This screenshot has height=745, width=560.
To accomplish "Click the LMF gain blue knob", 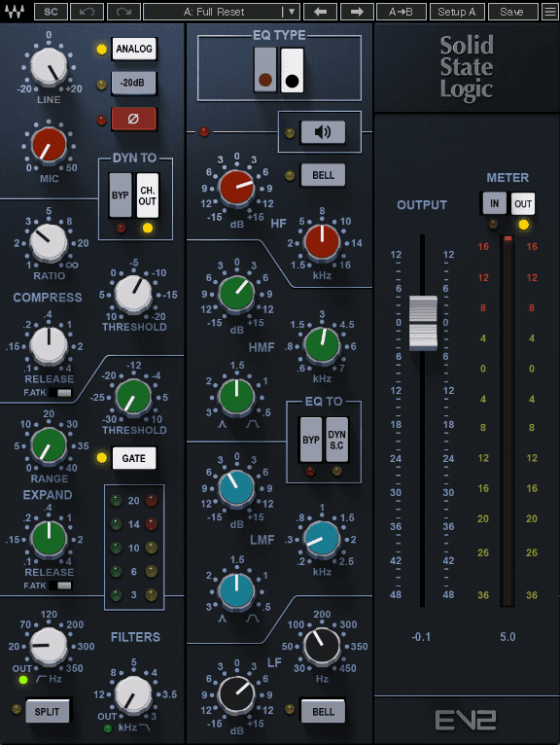I will tap(236, 488).
